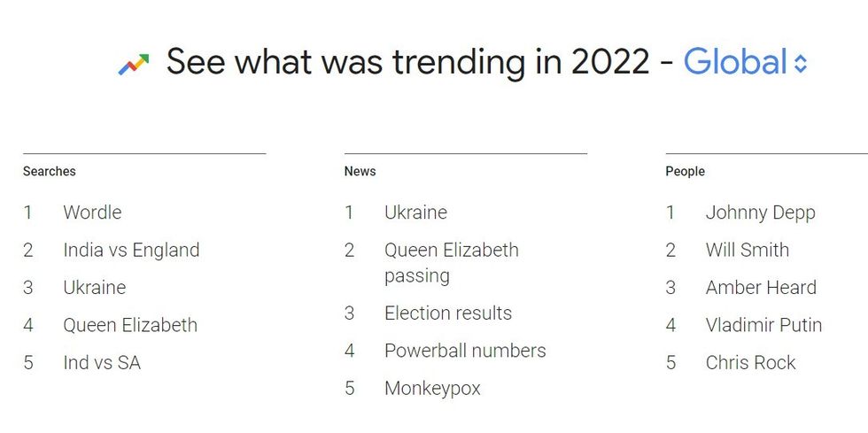Open the Wordle search trend
868x433 pixels.
tap(92, 213)
